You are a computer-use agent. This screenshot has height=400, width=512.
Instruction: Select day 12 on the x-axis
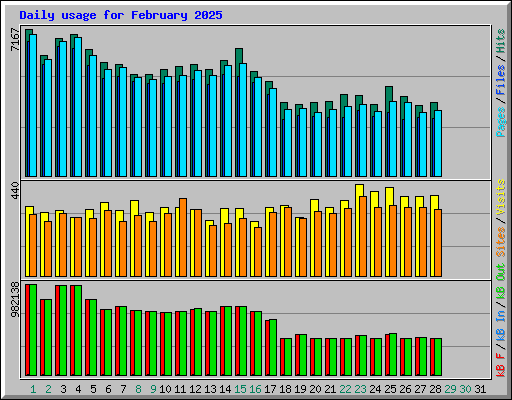tap(195, 389)
